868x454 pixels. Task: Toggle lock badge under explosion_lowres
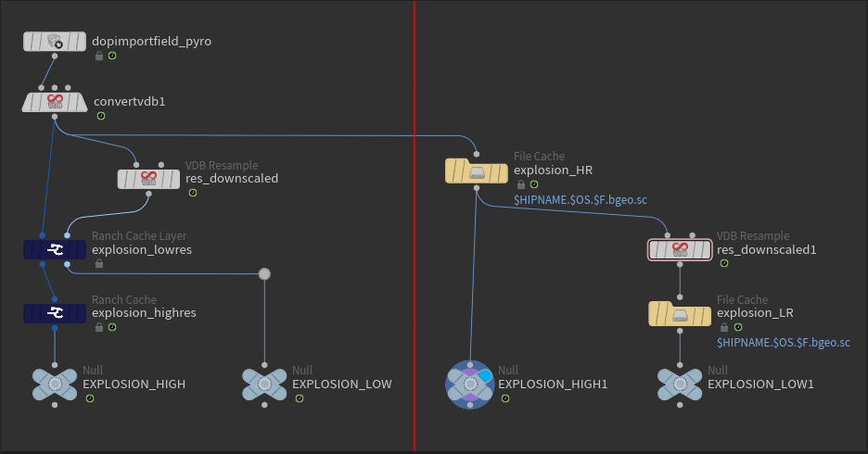[99, 264]
